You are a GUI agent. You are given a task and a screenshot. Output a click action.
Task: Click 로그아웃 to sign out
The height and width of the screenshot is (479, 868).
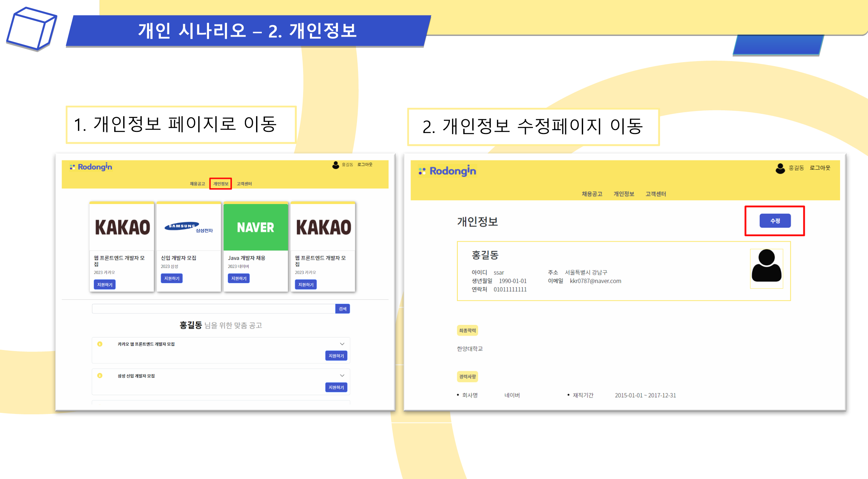365,165
